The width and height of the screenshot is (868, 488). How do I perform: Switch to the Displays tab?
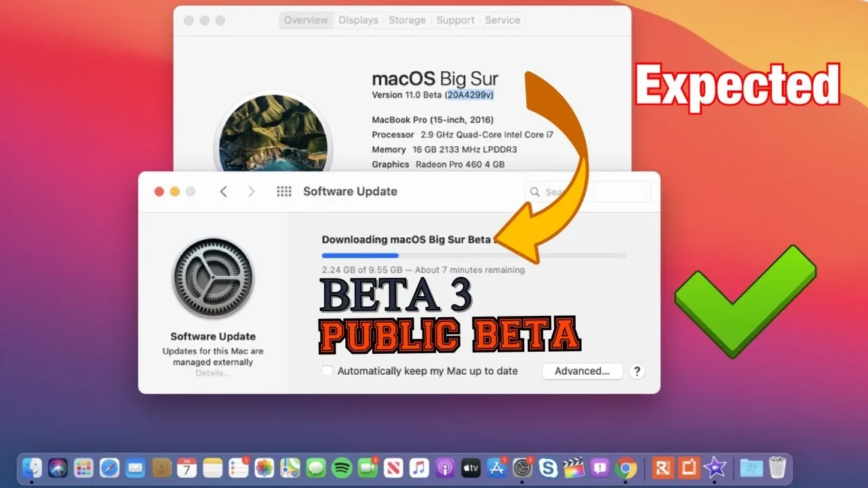tap(358, 20)
